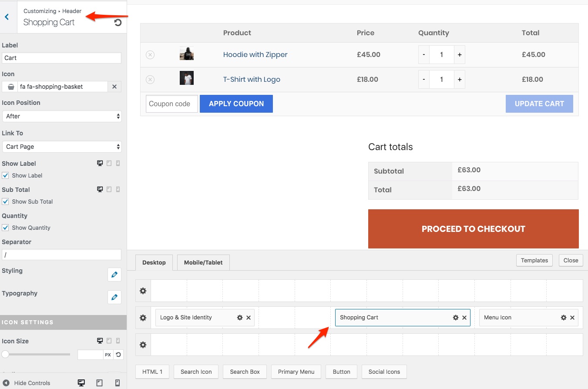The width and height of the screenshot is (588, 389).
Task: Go back using the customizer back chevron
Action: (7, 17)
